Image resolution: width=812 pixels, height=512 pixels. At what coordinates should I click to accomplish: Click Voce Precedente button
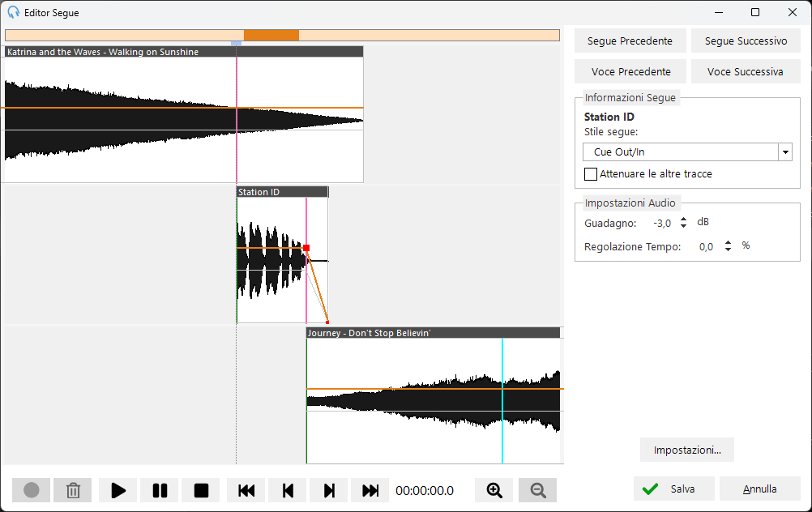tap(630, 71)
